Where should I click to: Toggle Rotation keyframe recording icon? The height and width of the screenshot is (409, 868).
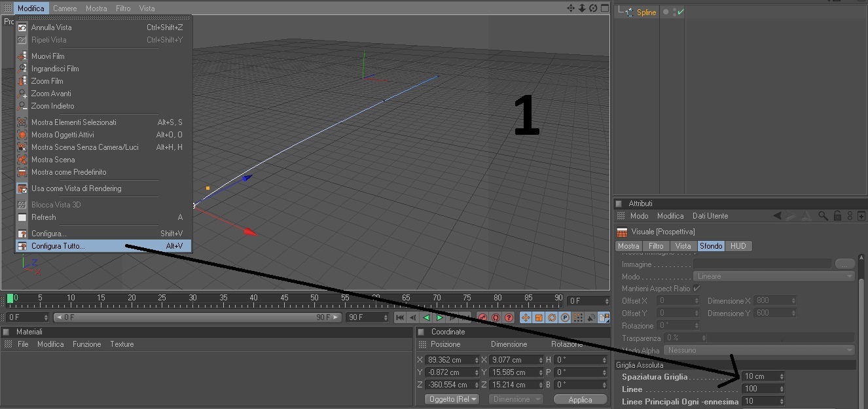pyautogui.click(x=552, y=317)
